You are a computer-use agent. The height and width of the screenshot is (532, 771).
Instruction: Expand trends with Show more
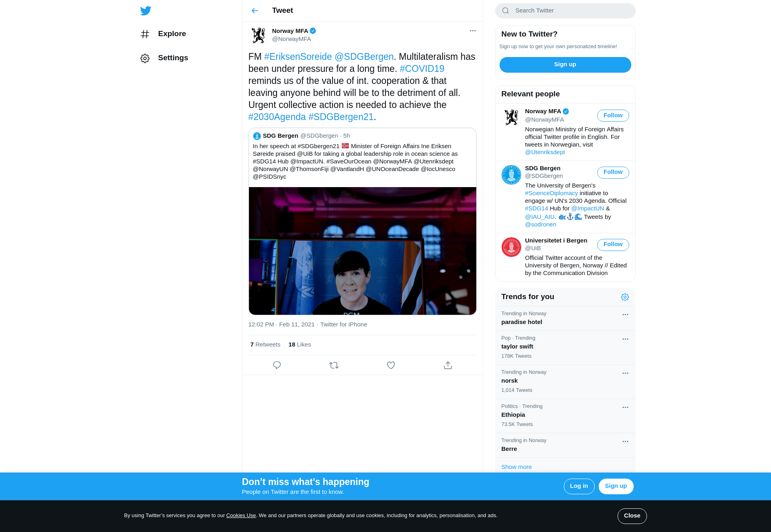(x=516, y=467)
